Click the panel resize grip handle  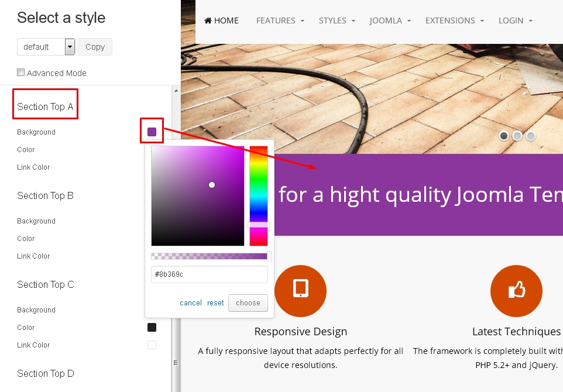coord(176,363)
